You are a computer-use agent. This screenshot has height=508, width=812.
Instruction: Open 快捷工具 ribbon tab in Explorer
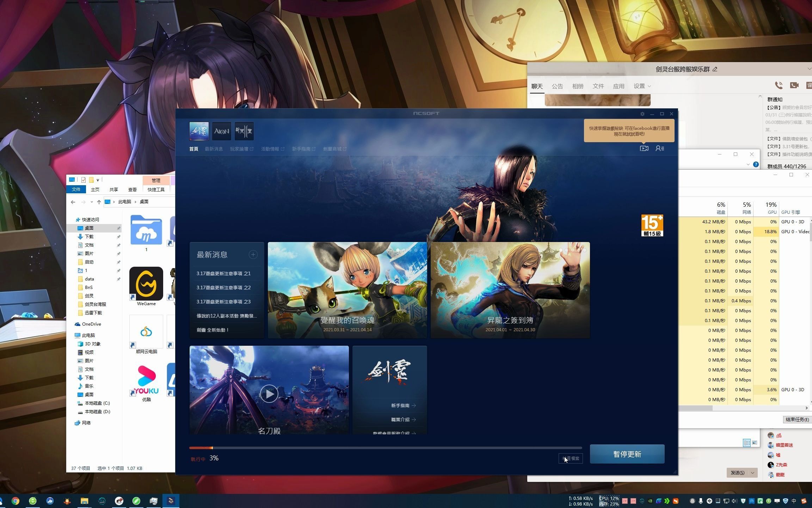(156, 189)
